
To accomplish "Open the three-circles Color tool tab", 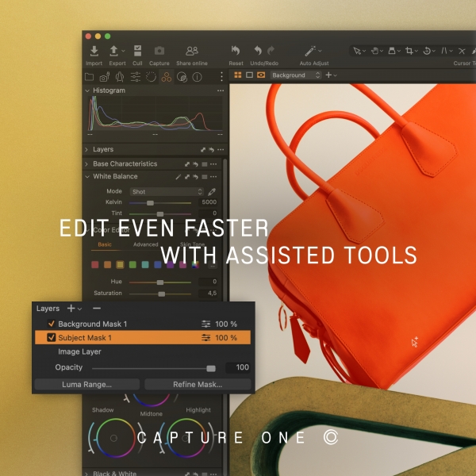I will tap(167, 77).
